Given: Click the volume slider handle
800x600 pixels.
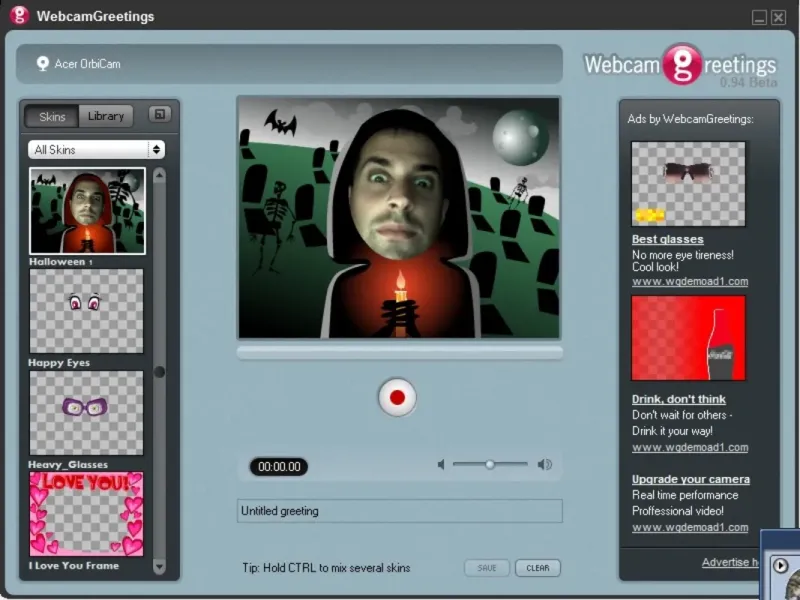Looking at the screenshot, I should click(x=490, y=464).
